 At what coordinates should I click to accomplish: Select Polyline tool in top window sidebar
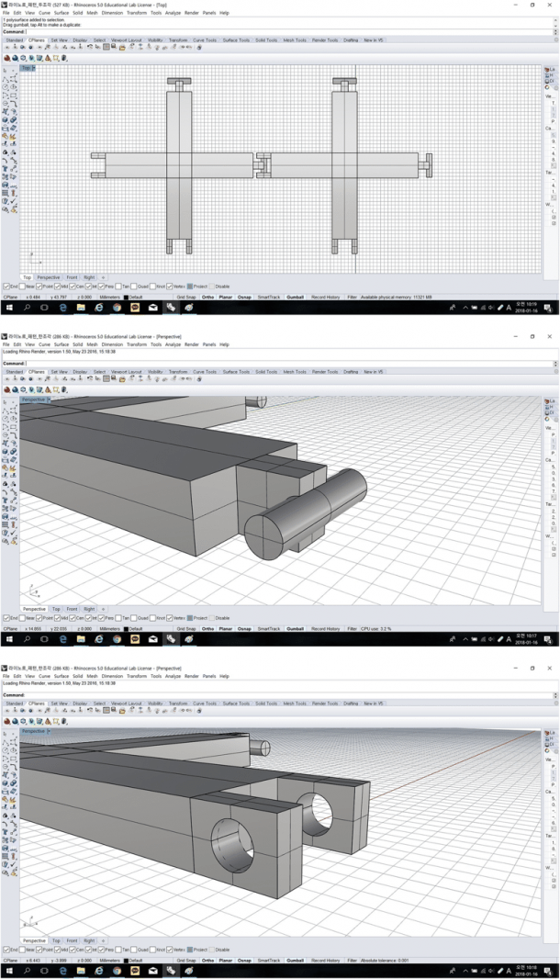(5, 79)
